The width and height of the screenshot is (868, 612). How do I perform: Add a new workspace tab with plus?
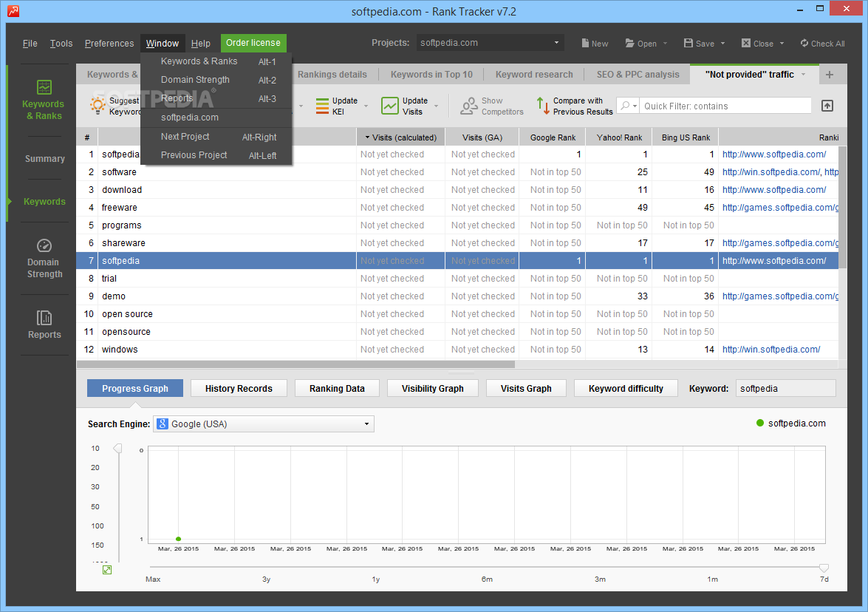[830, 75]
